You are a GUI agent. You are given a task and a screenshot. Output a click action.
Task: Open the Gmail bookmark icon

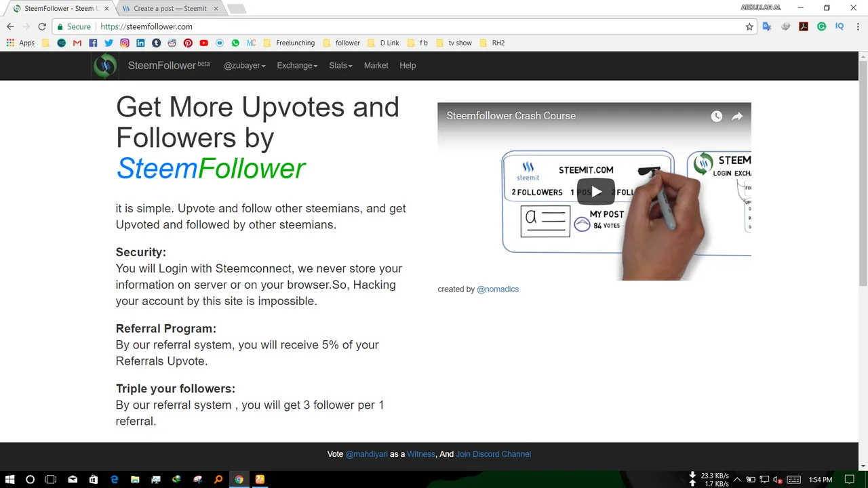coord(77,43)
